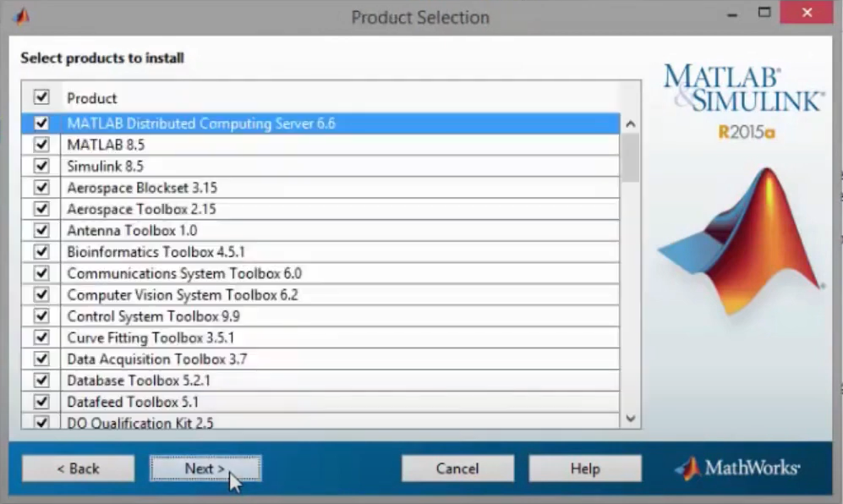Click the MATLAB icon in title bar
This screenshot has width=843, height=504.
click(22, 16)
